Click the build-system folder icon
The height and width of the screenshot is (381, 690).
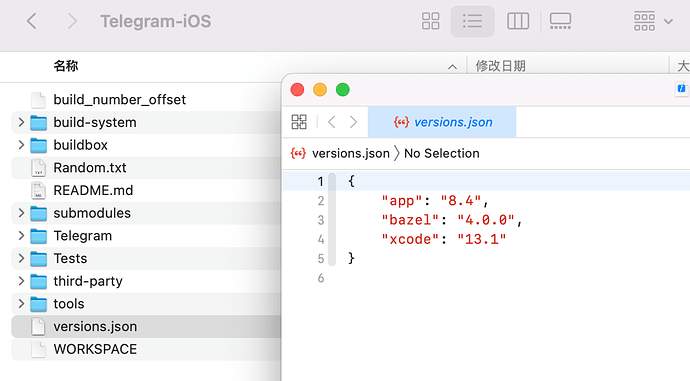pyautogui.click(x=39, y=123)
